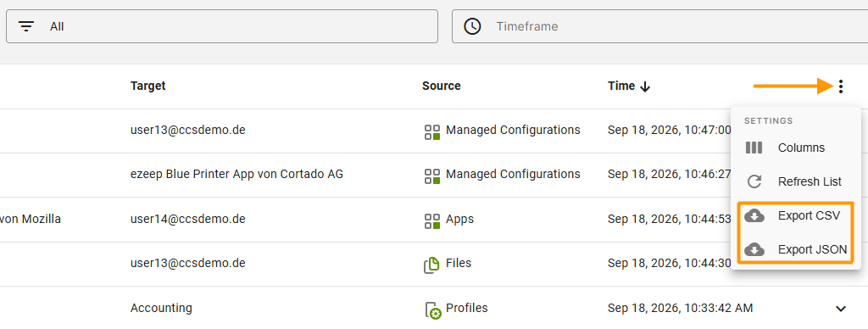The image size is (868, 329).
Task: Click the Apps source icon
Action: pyautogui.click(x=431, y=220)
